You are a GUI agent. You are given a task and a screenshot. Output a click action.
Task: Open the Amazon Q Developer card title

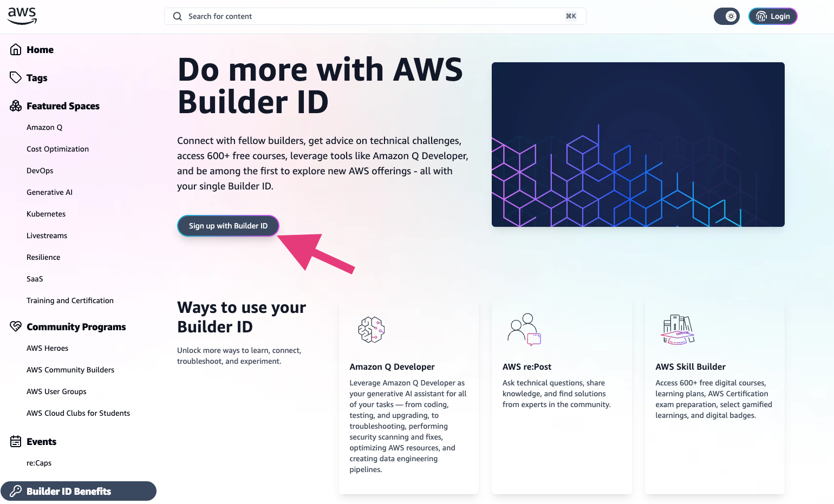(392, 366)
